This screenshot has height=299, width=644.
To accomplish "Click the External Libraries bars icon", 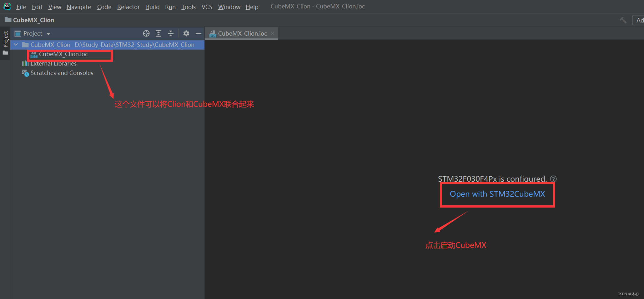I will [25, 64].
